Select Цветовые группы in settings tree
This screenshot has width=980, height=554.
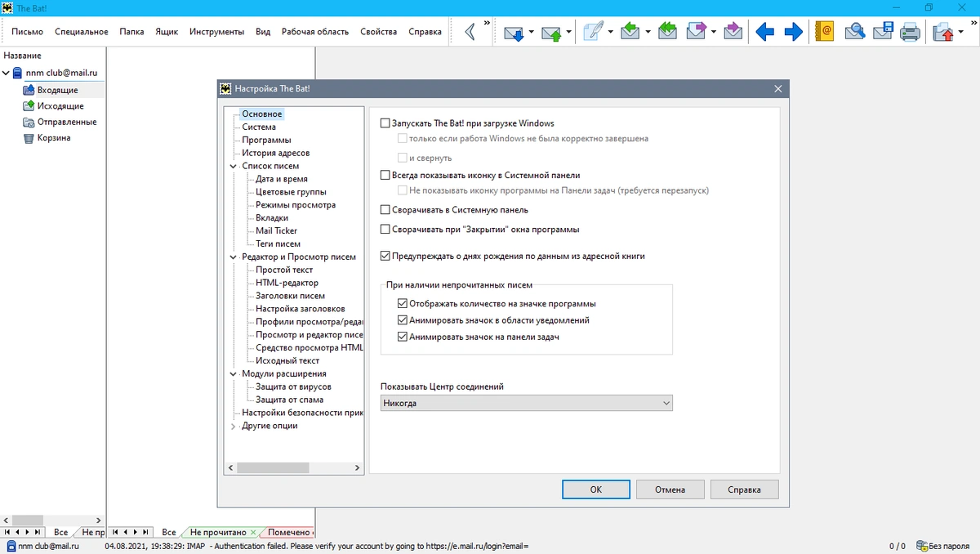[291, 192]
